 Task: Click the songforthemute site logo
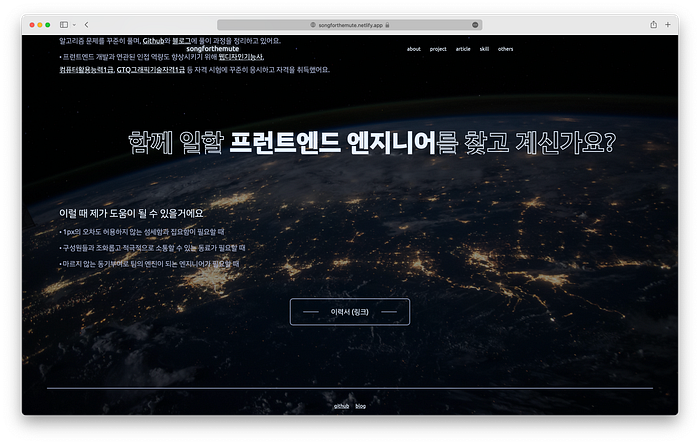(213, 49)
